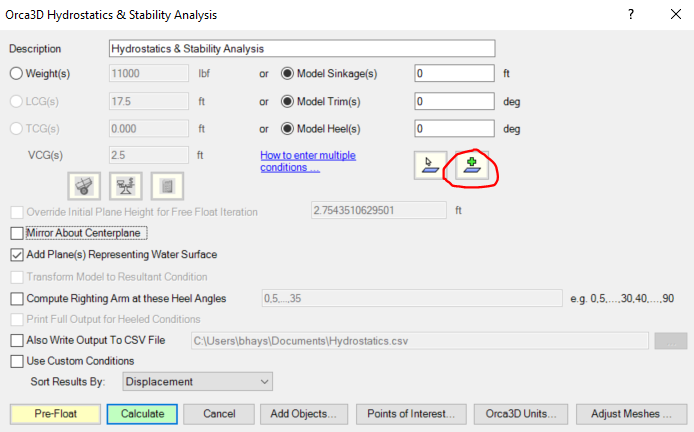Open How to enter multiple conditions link
The height and width of the screenshot is (432, 694).
[x=308, y=162]
